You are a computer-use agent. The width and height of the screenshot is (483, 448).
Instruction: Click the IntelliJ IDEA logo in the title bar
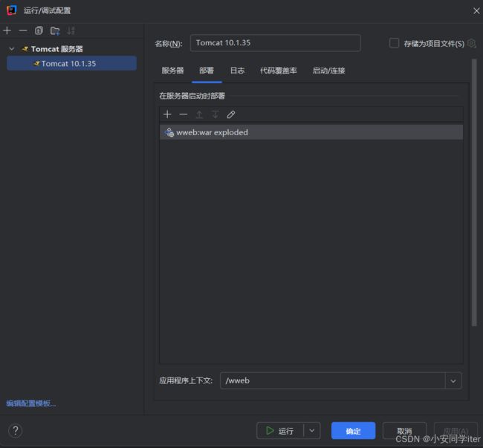pos(12,10)
